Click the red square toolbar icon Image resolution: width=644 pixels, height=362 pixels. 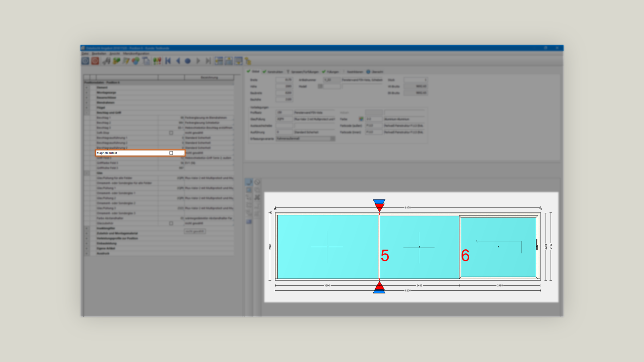point(95,61)
